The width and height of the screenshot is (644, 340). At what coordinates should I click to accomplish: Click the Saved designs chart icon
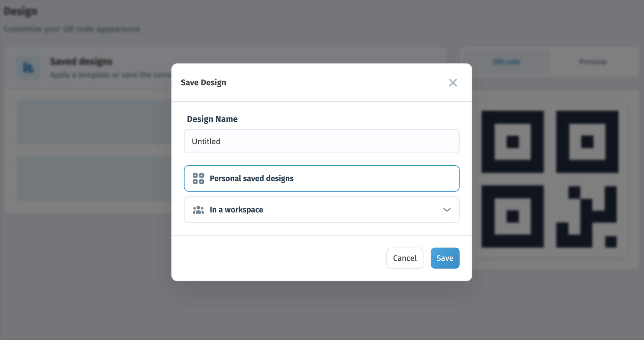(x=28, y=68)
